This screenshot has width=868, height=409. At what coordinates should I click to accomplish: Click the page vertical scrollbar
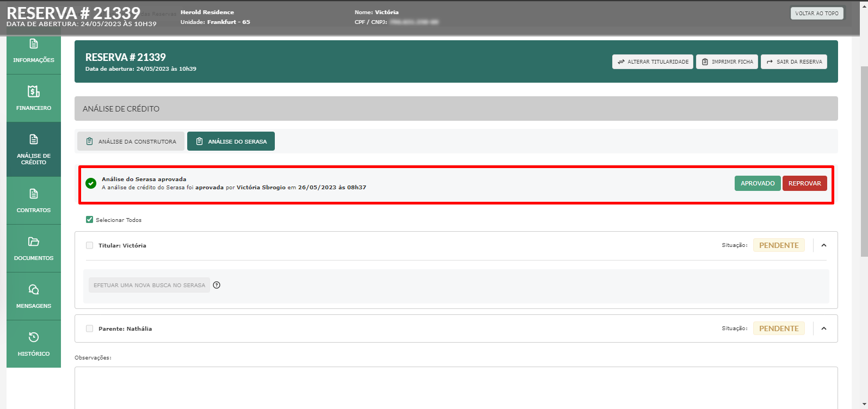[x=864, y=160]
